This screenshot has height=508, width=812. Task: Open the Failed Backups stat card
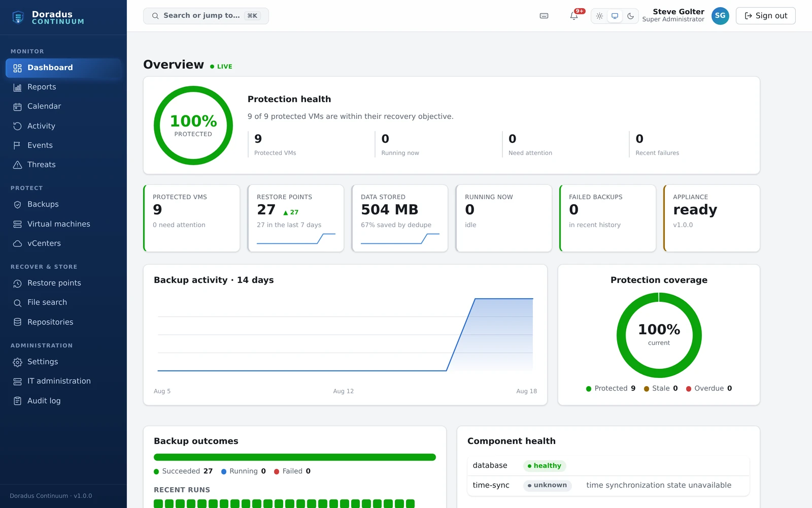click(607, 218)
